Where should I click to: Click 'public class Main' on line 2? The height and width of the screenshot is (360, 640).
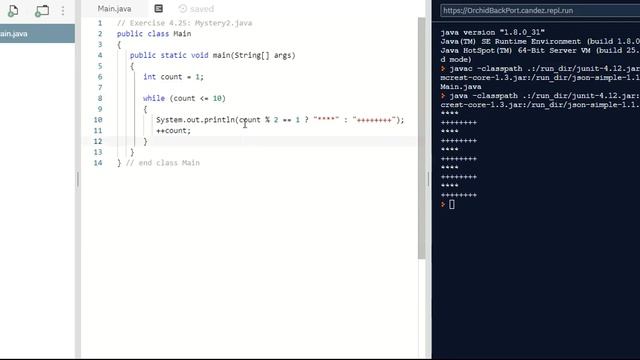[x=154, y=34]
